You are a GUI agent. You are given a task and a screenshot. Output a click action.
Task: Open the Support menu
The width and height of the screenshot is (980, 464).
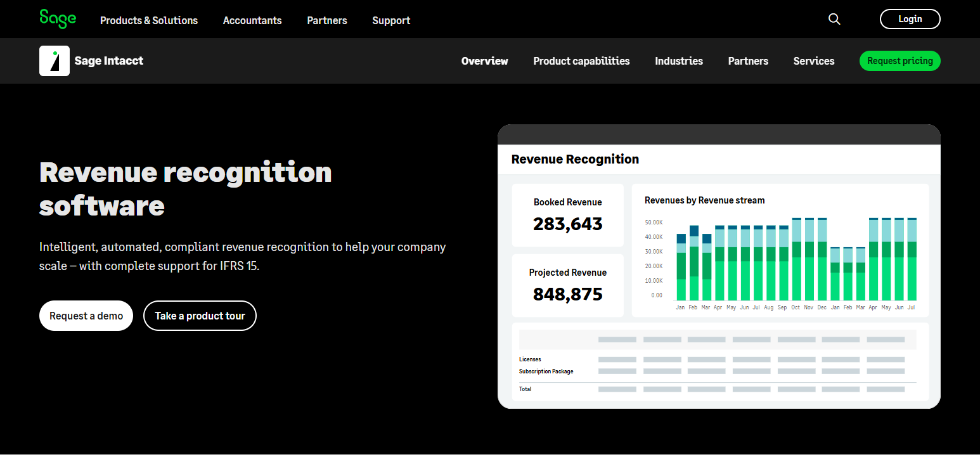coord(391,20)
